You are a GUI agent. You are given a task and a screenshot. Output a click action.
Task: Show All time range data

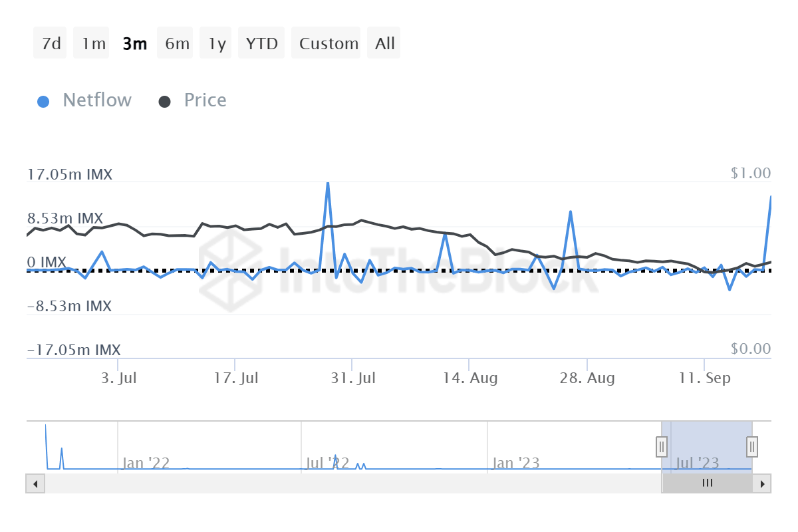(x=384, y=44)
